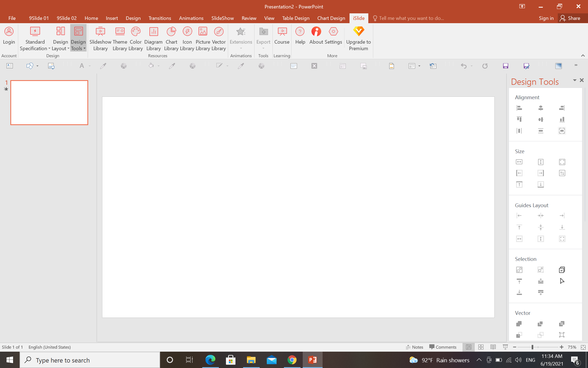The image size is (588, 368).
Task: Click the Align Right icon in Alignment
Action: [562, 108]
